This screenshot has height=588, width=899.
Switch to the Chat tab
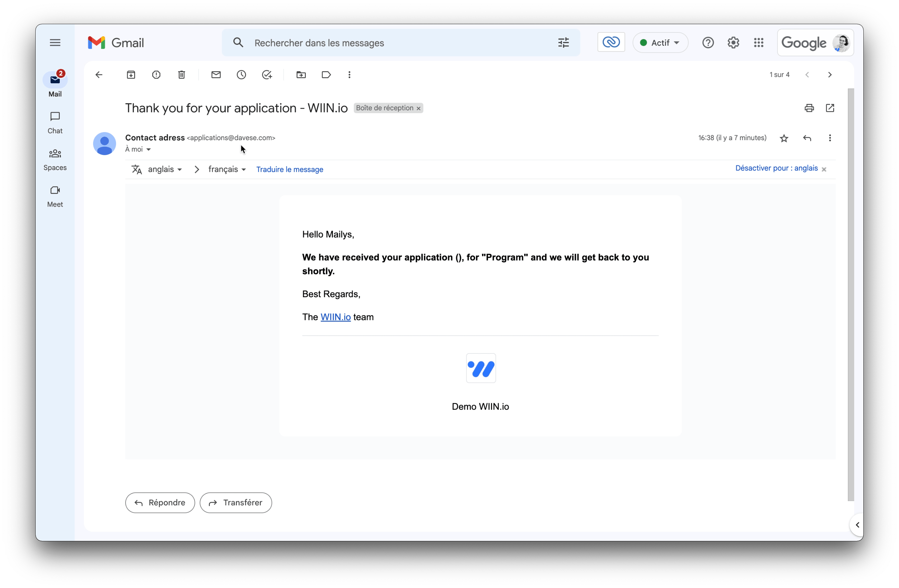(55, 123)
